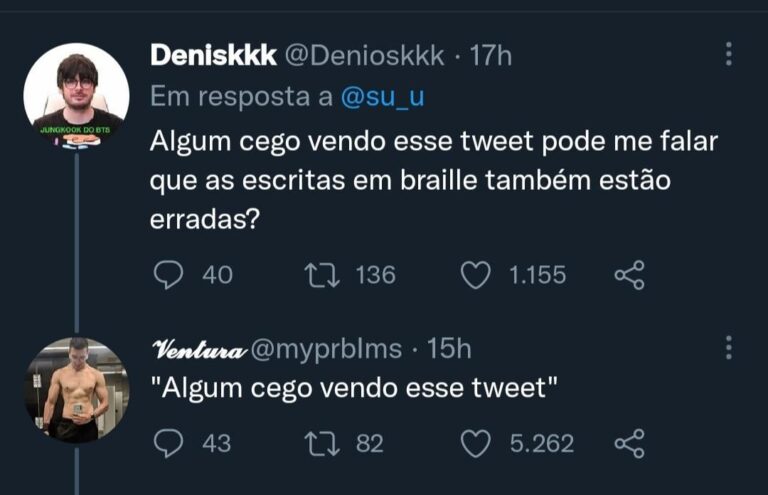
Task: Open Deniskkk's profile via display name
Action: click(213, 55)
